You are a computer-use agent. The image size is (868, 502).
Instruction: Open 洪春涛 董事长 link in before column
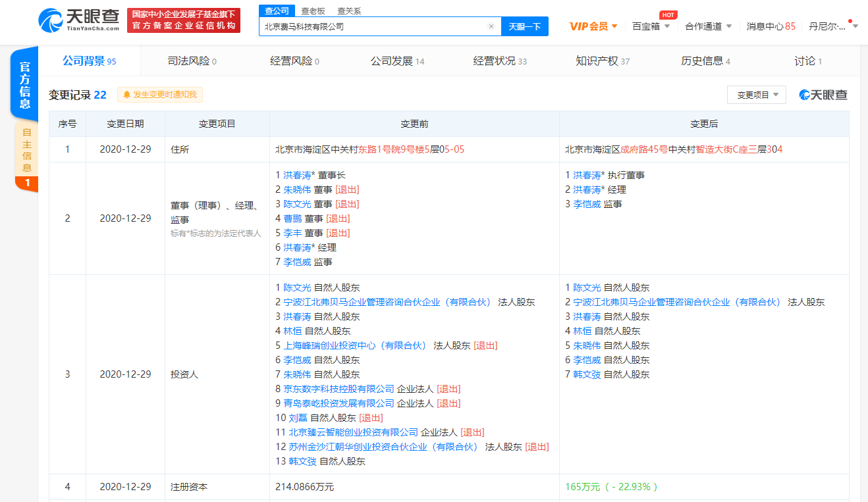click(x=298, y=175)
